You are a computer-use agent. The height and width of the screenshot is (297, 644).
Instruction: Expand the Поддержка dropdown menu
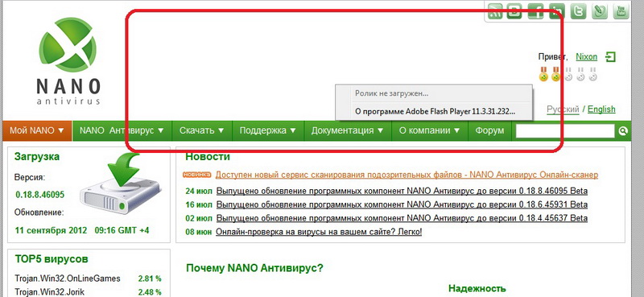pos(268,130)
